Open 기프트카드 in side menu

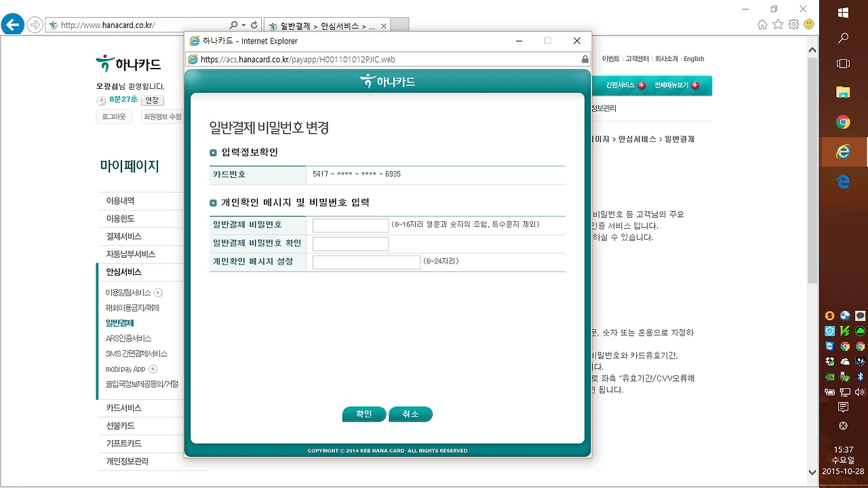pyautogui.click(x=124, y=443)
